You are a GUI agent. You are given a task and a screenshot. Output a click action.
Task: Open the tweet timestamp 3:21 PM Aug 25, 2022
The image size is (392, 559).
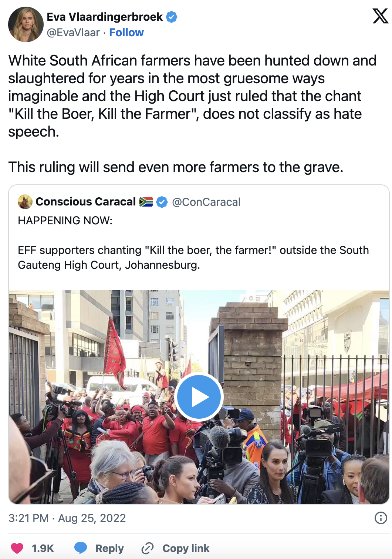(67, 518)
